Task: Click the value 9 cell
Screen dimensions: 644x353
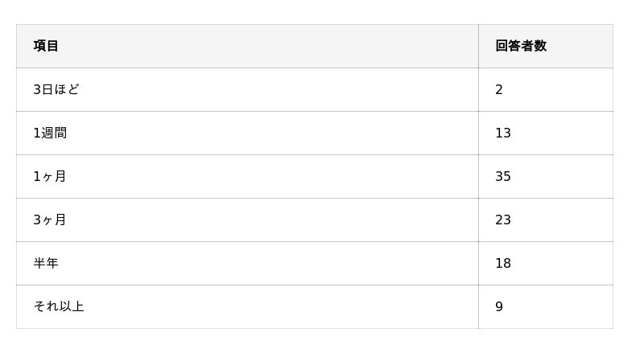Action: [499, 306]
